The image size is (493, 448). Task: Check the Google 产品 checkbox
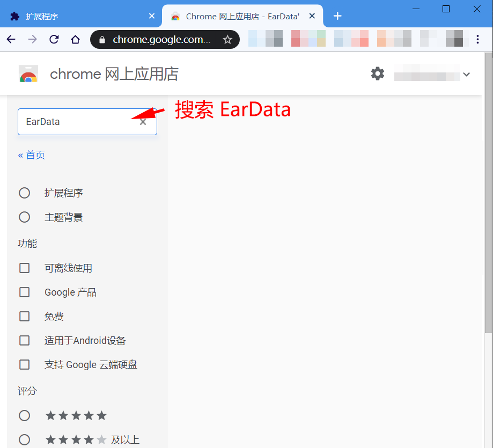point(25,292)
